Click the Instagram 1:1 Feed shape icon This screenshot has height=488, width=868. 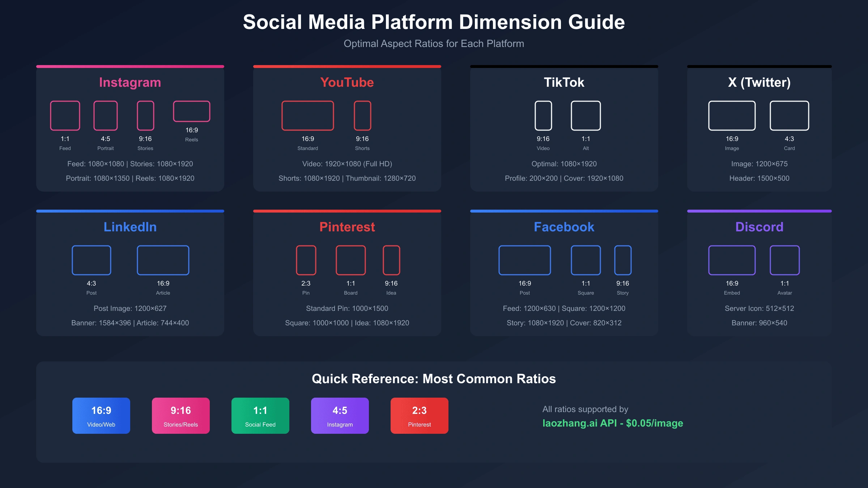(65, 116)
